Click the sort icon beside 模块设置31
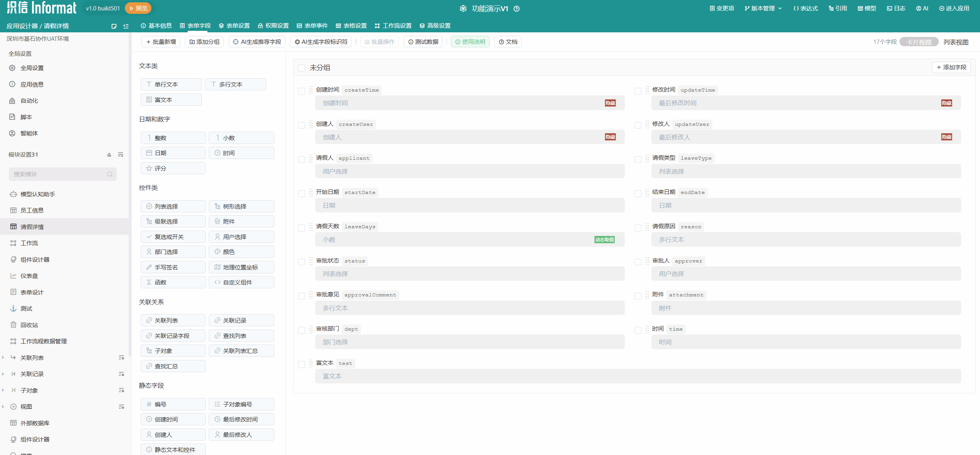980x455 pixels. pyautogui.click(x=121, y=154)
